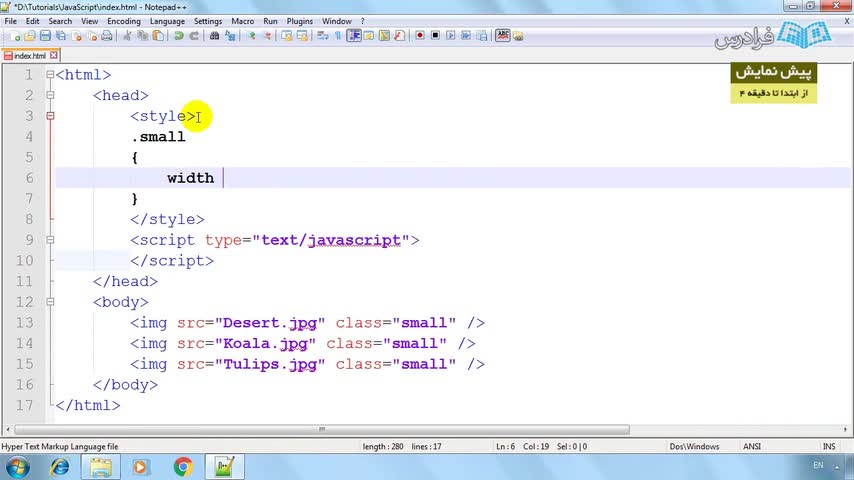Close the index.html tab with its X

pyautogui.click(x=53, y=56)
